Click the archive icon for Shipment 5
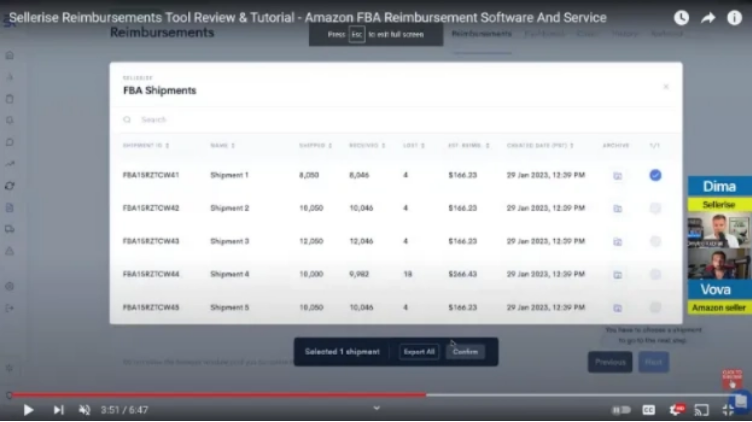Viewport: 752px width, 422px height. click(x=618, y=308)
